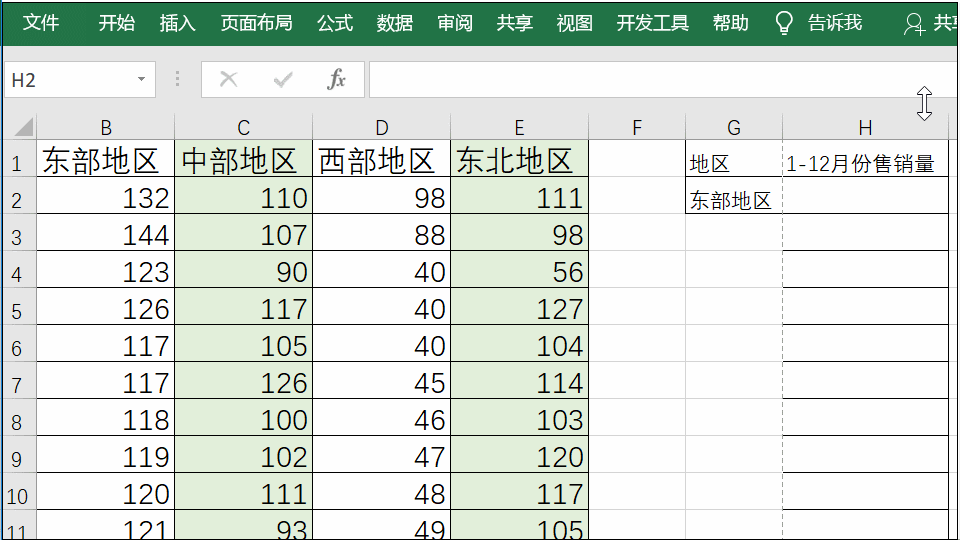Select column G header
The height and width of the screenshot is (540, 960).
(734, 127)
